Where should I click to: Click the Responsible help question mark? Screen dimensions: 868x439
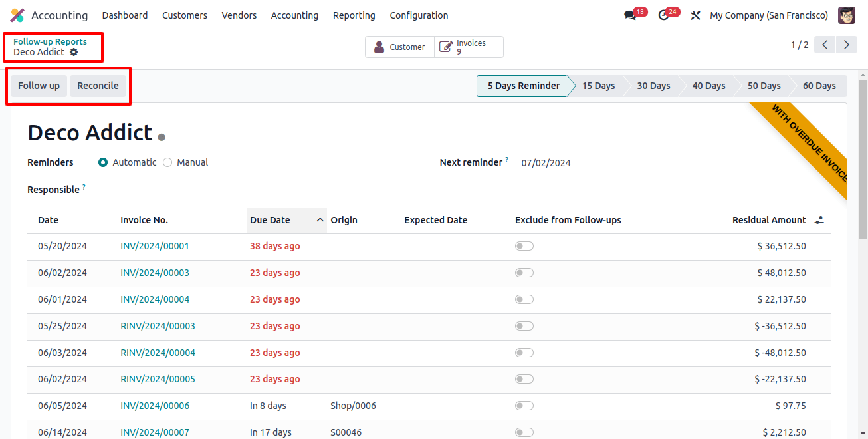pos(84,188)
